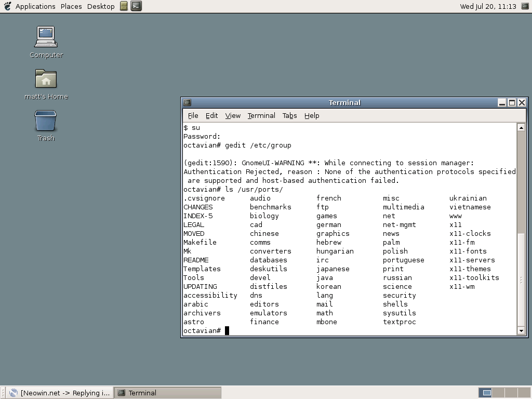Open the Applications menu
This screenshot has height=399, width=532.
35,6
